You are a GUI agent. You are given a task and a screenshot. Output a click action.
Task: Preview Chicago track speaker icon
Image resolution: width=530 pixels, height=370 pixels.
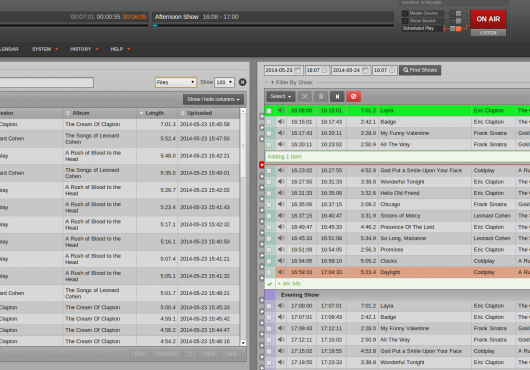281,204
